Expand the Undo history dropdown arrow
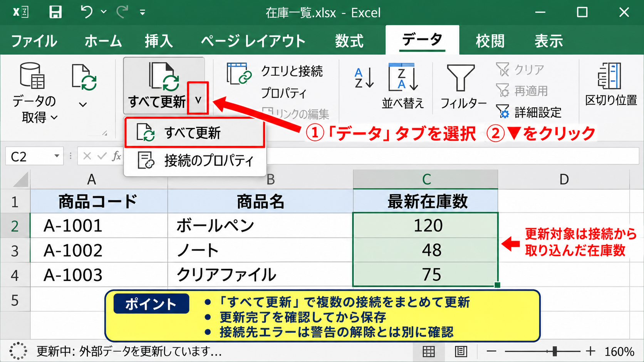The height and width of the screenshot is (362, 644). pyautogui.click(x=104, y=12)
